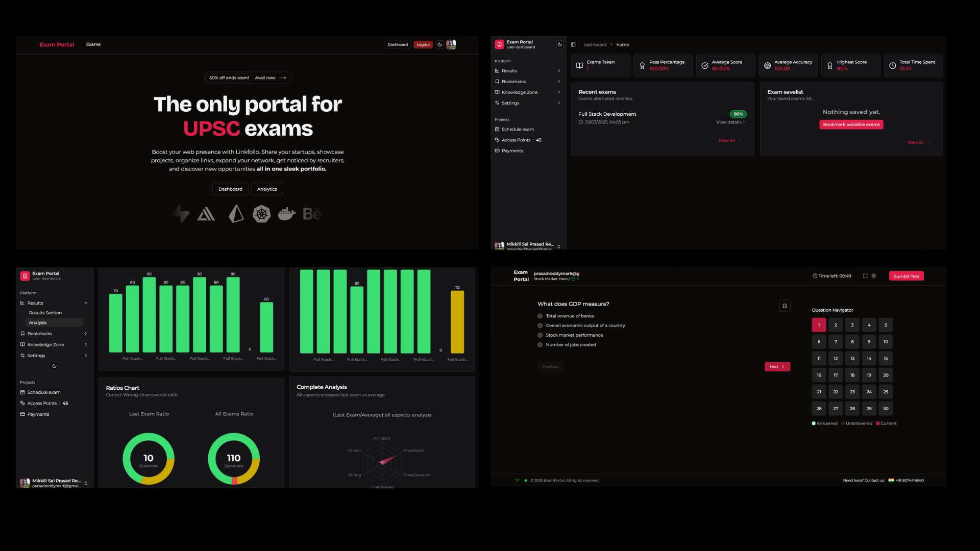Click user avatar in landing page navbar
Screen dimensions: 980x551
[x=451, y=44]
